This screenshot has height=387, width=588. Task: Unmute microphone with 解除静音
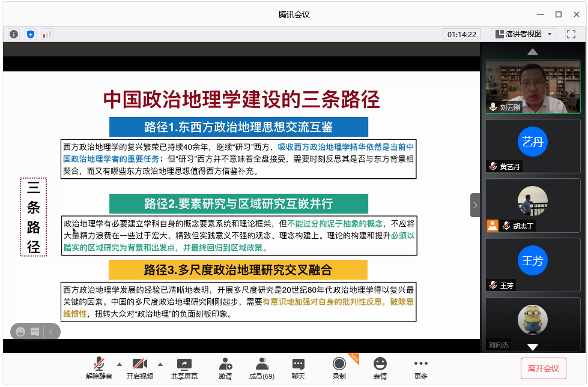(99, 368)
